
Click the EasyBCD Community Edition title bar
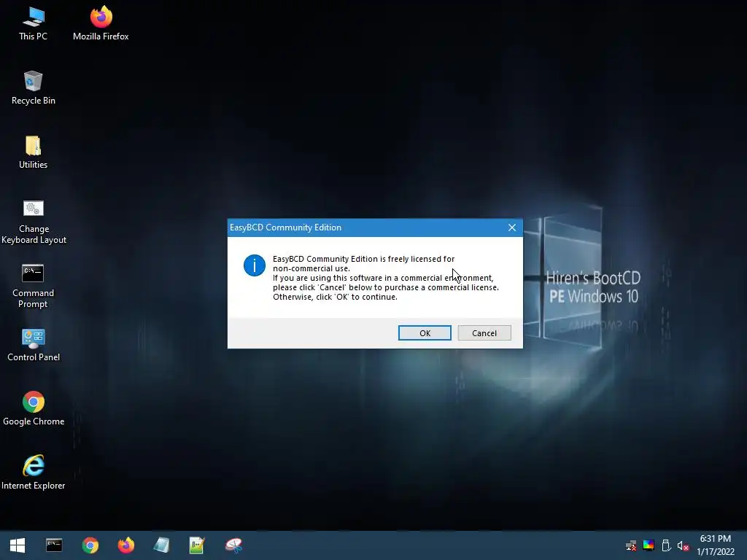tap(365, 227)
